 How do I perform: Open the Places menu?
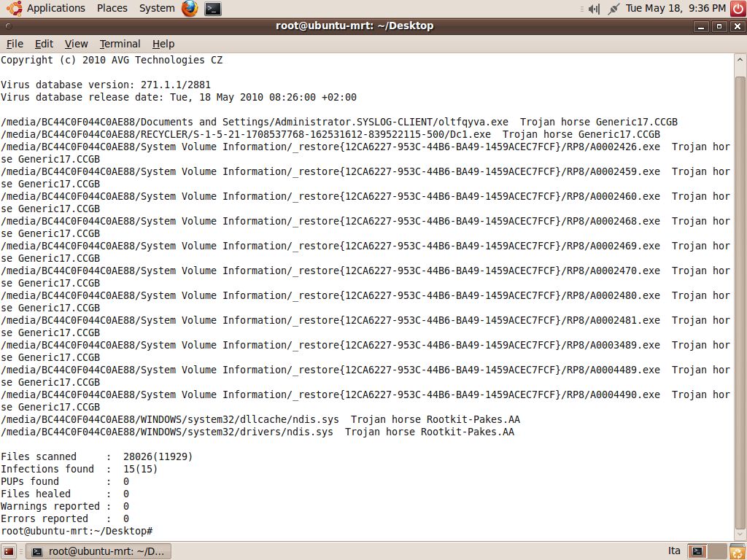112,8
